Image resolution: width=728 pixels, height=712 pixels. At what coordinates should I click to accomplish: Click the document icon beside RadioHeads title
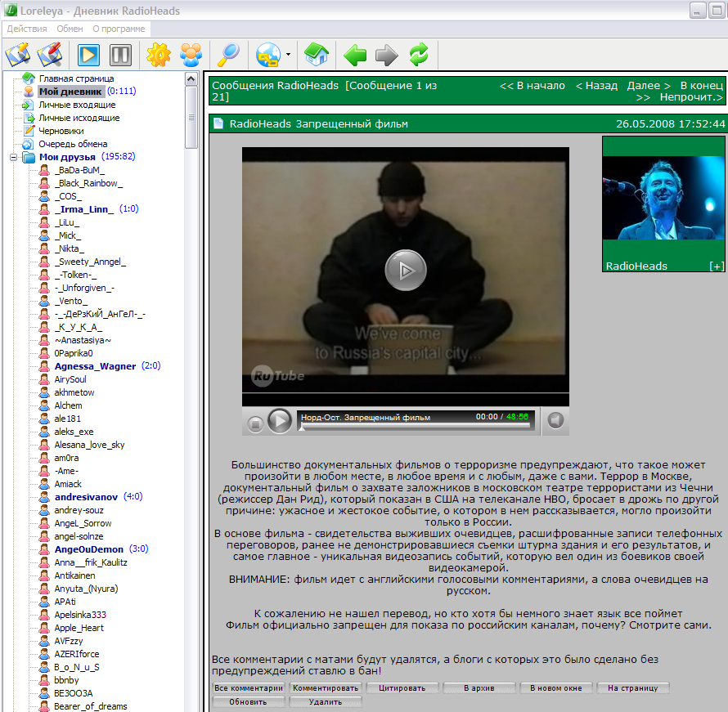point(218,124)
